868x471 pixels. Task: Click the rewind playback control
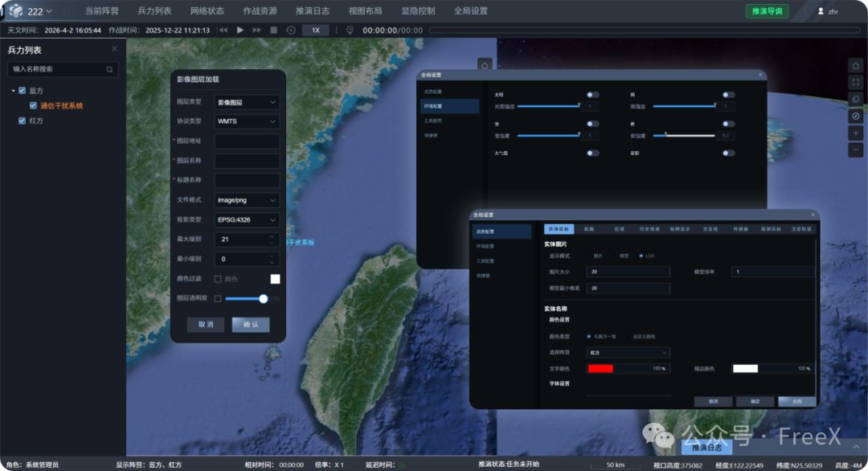[x=223, y=30]
